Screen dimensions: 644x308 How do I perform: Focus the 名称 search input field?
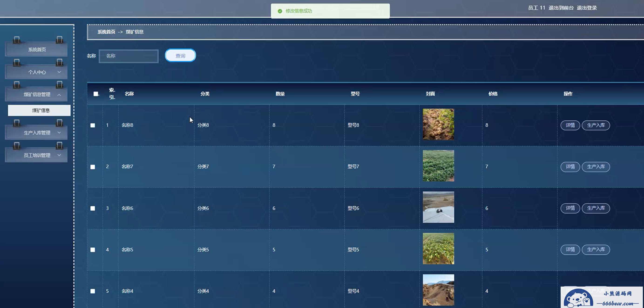click(129, 56)
